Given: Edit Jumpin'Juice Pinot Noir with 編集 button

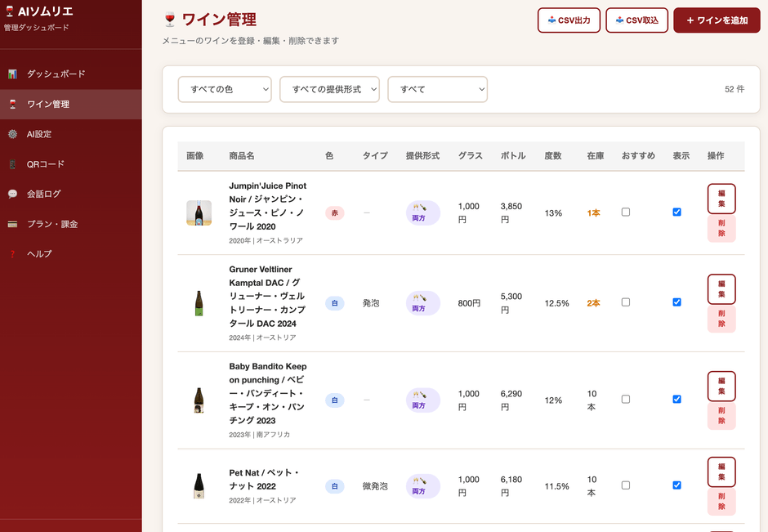Looking at the screenshot, I should pyautogui.click(x=721, y=199).
